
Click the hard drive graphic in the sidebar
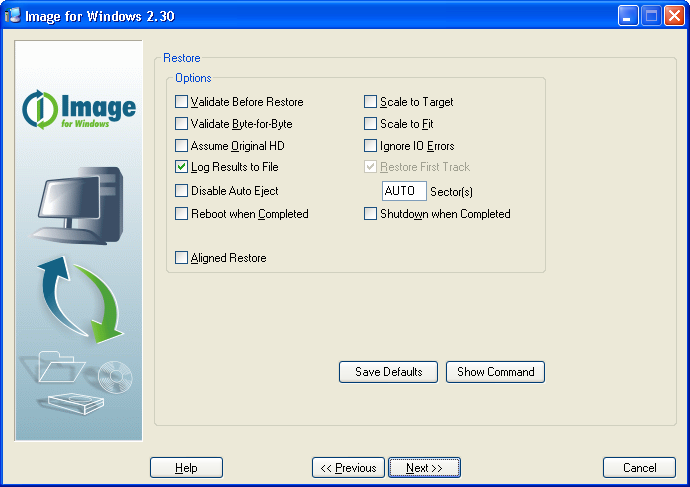point(76,403)
